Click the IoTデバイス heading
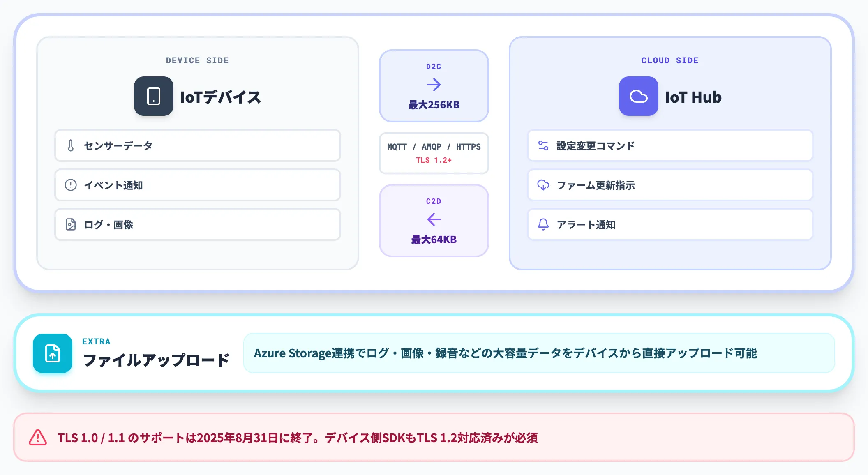 click(x=220, y=97)
